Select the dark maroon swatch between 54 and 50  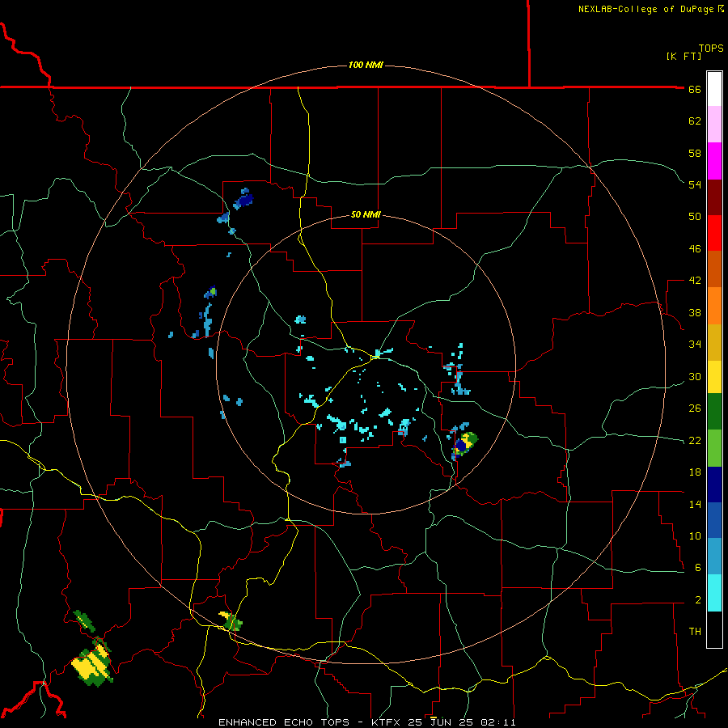coord(714,197)
